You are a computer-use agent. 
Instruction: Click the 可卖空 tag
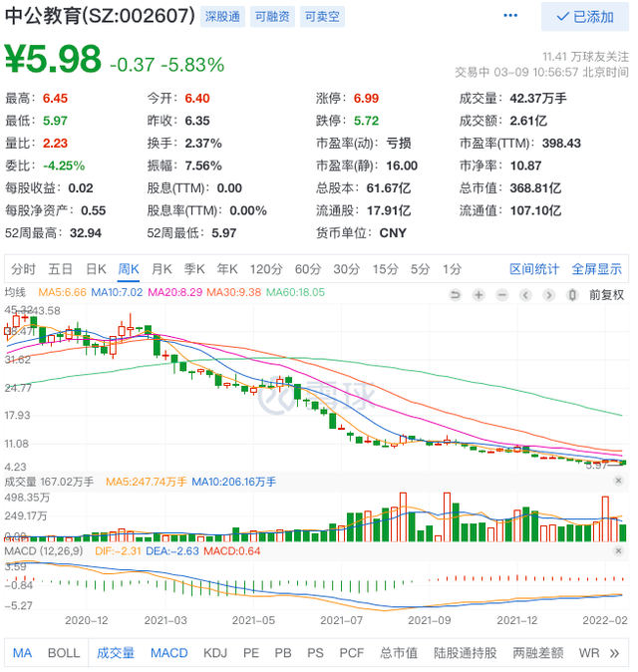click(x=322, y=17)
